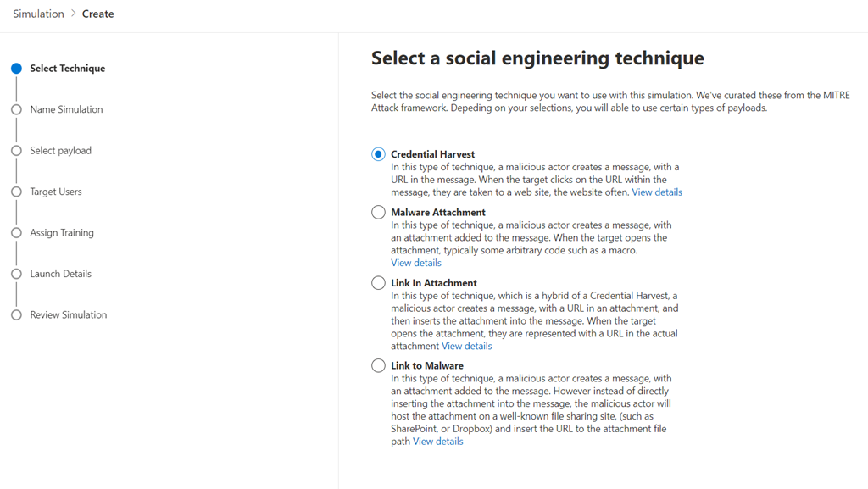Click the Simulation breadcrumb link
868x489 pixels.
(38, 14)
